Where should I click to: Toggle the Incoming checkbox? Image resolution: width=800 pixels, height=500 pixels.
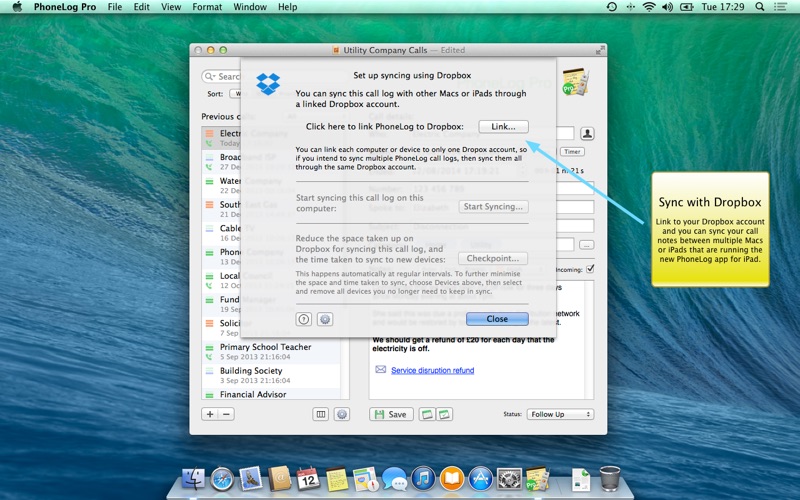click(590, 269)
